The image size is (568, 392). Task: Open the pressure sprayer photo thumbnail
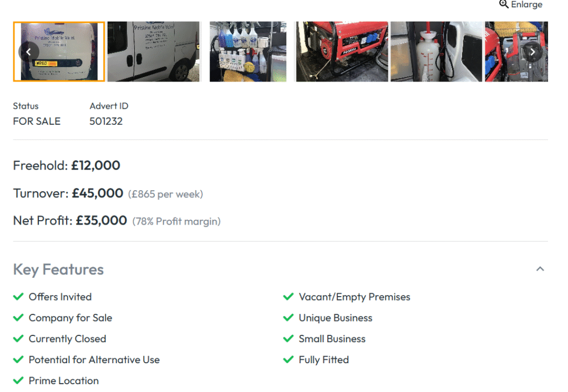click(x=436, y=52)
